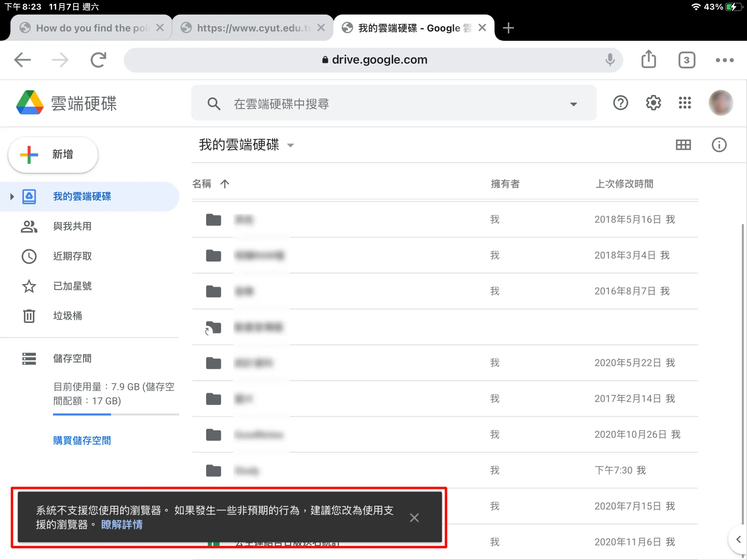Open the Drive settings gear

653,103
